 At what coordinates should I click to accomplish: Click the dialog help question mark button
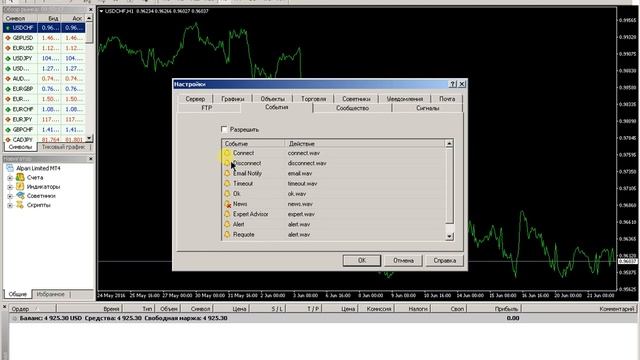point(453,84)
